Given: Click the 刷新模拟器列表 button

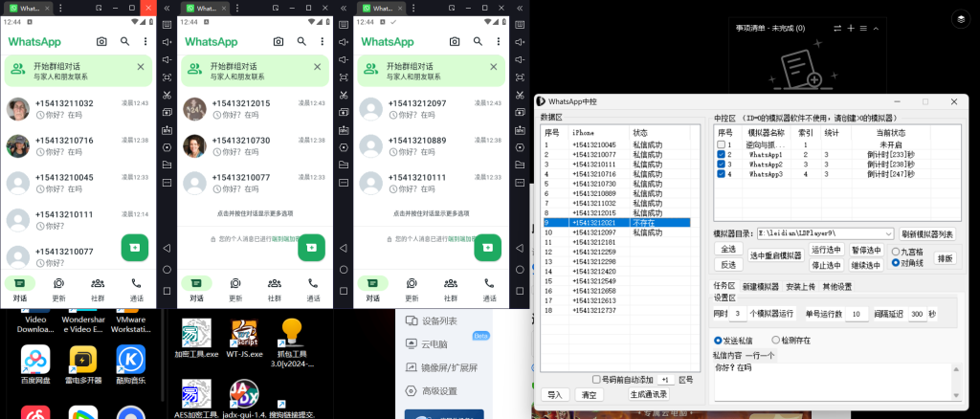Looking at the screenshot, I should pos(927,233).
